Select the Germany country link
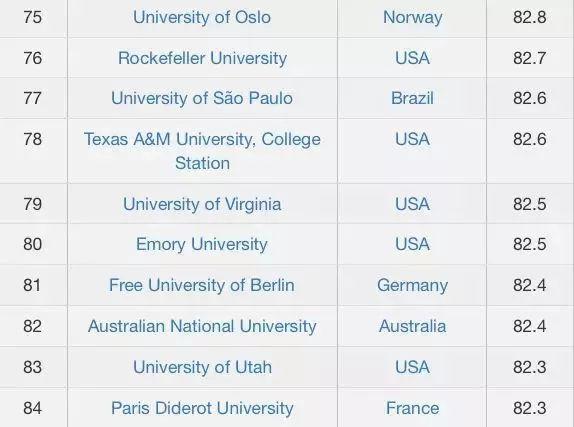The height and width of the screenshot is (427, 574). [x=413, y=285]
